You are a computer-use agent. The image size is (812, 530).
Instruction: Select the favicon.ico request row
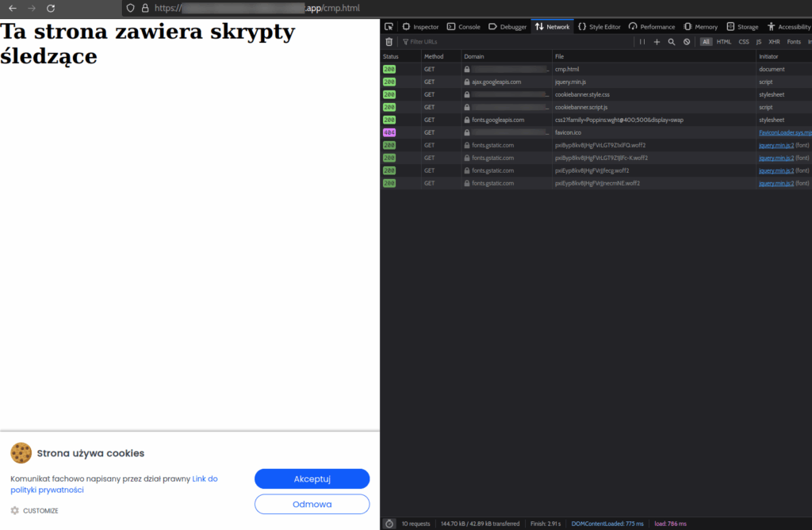(596, 132)
